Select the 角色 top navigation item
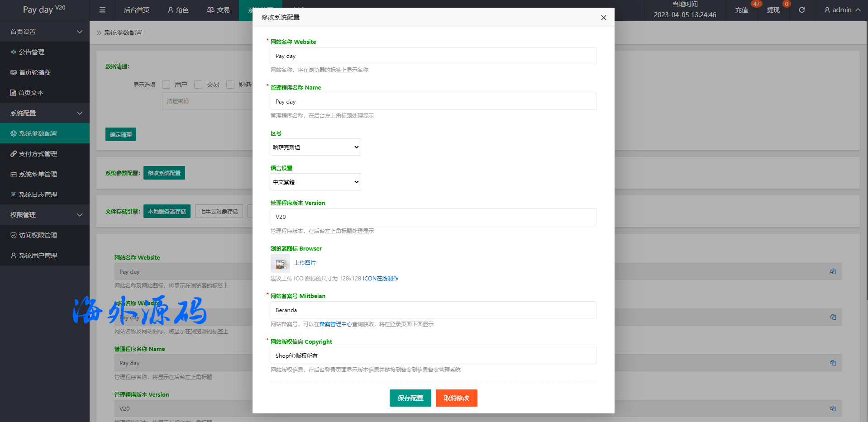868x422 pixels. (178, 10)
